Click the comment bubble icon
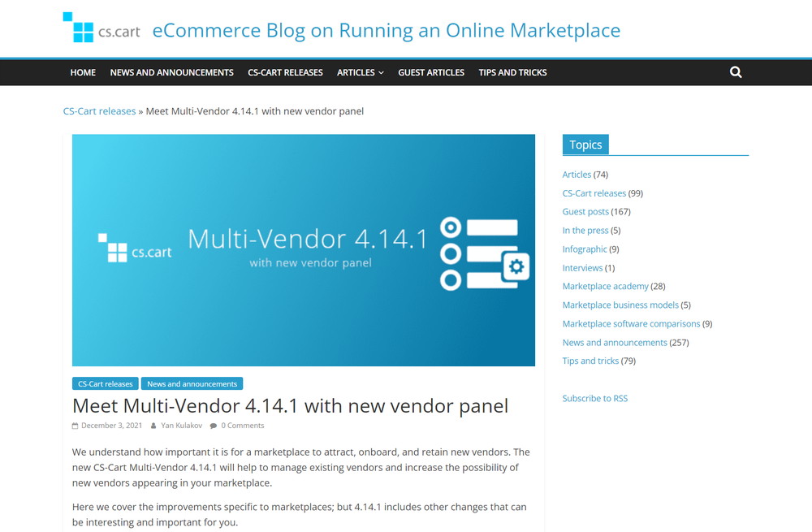The height and width of the screenshot is (532, 812). point(214,426)
